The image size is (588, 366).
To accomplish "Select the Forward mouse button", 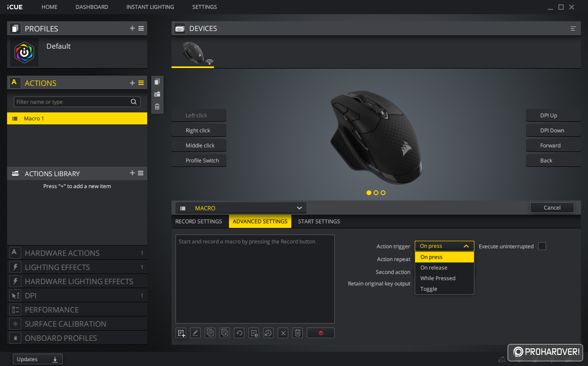I will coord(553,146).
